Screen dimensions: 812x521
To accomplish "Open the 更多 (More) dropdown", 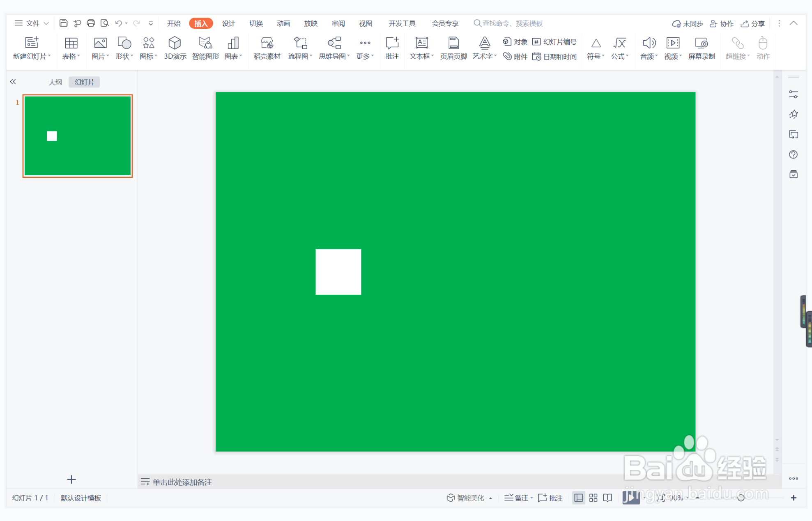I will pos(365,48).
